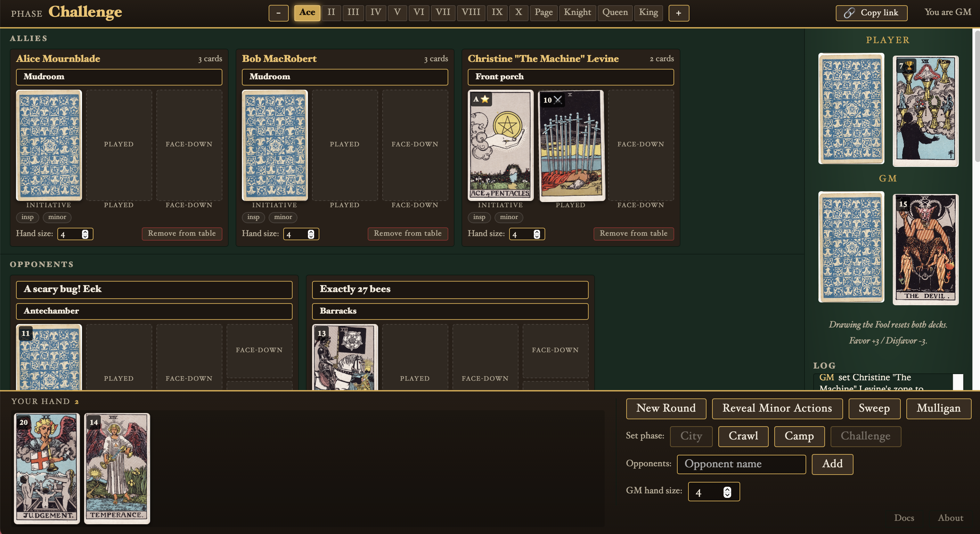Click Christine's empty Face-down slot
Viewport: 980px width, 534px height.
[x=641, y=145]
